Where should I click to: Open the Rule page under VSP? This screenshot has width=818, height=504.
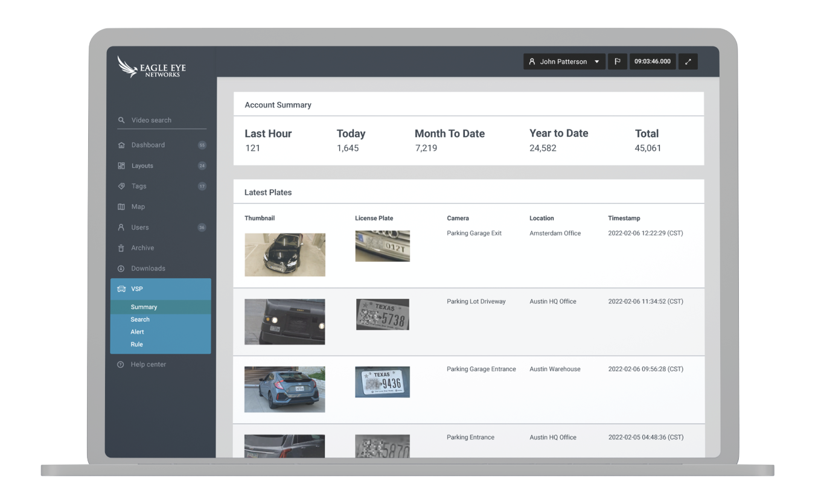(x=136, y=344)
